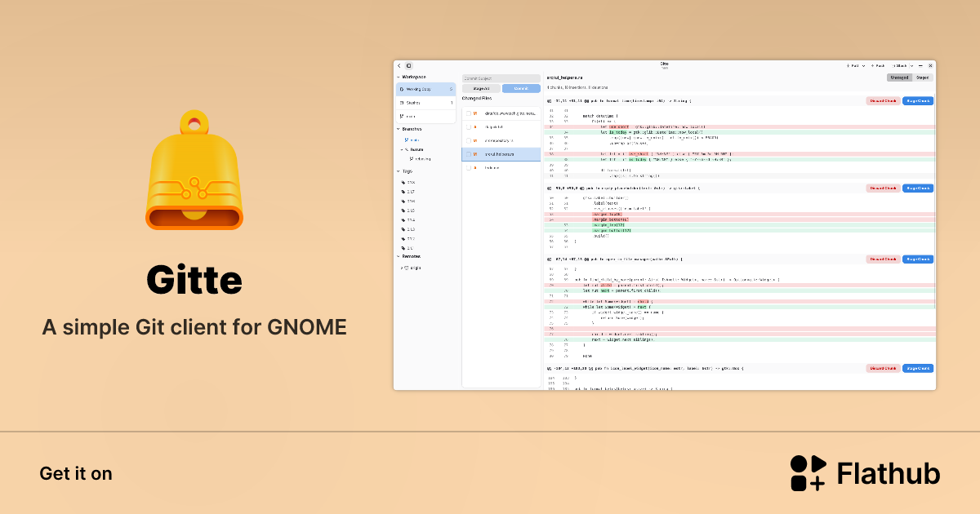Collapse the Remotes section
The width and height of the screenshot is (980, 514).
pyautogui.click(x=398, y=256)
